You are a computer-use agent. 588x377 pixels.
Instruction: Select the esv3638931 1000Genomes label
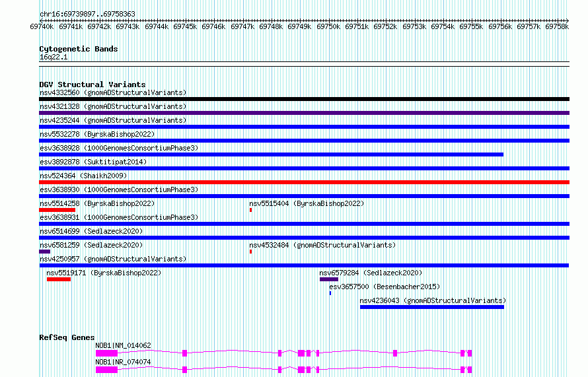(119, 217)
